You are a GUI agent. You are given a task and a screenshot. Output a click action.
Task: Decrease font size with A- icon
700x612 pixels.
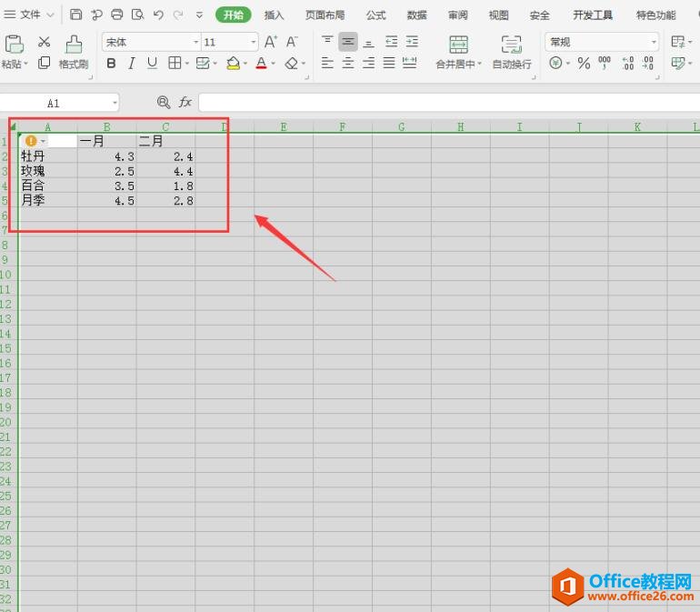292,42
